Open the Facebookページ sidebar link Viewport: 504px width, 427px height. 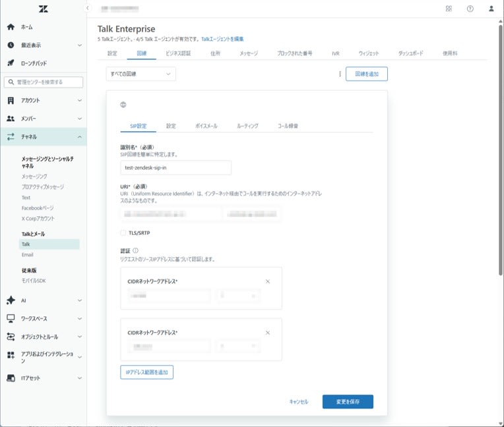[38, 208]
